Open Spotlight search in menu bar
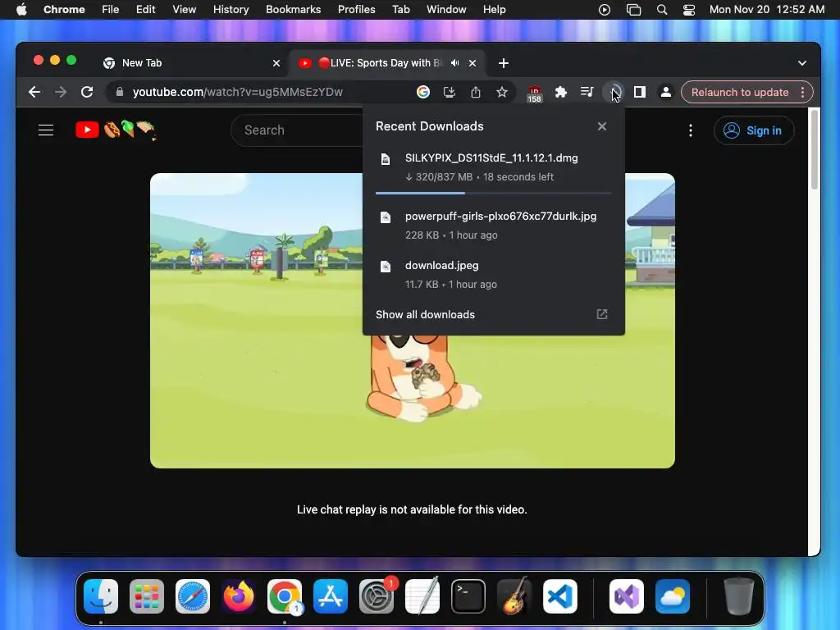Viewport: 840px width, 630px height. tap(662, 10)
